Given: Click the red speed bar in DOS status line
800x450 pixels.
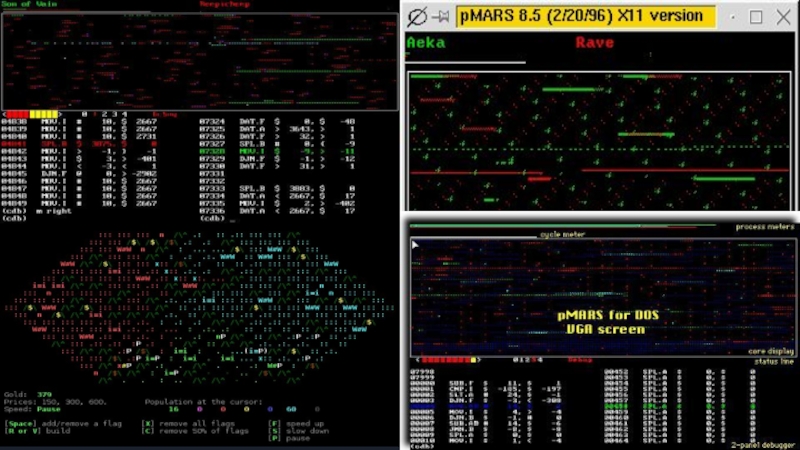Looking at the screenshot, I should point(446,360).
